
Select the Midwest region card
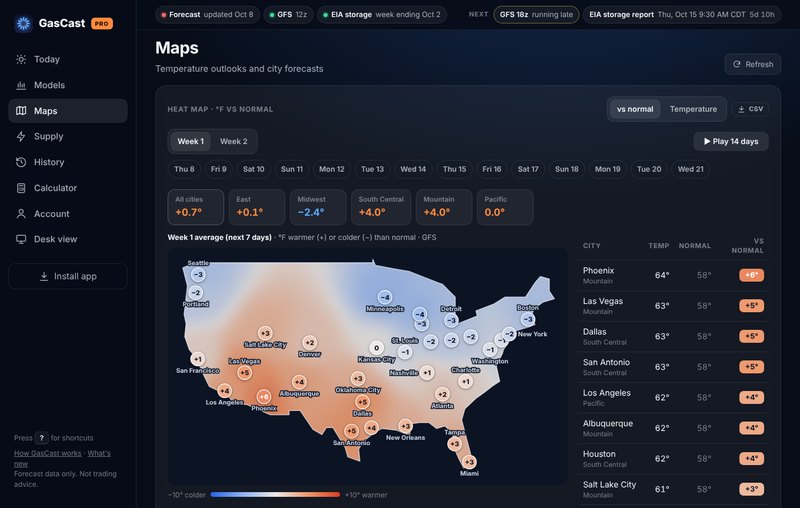point(318,207)
